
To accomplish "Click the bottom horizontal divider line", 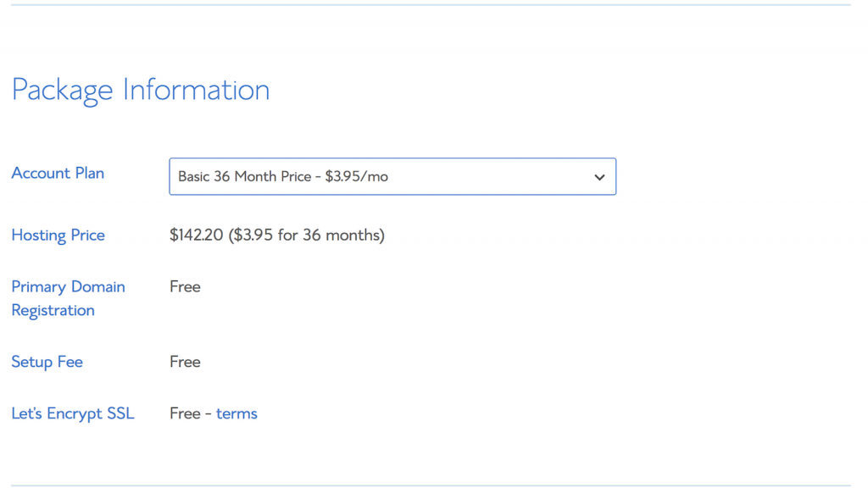I will pyautogui.click(x=431, y=486).
